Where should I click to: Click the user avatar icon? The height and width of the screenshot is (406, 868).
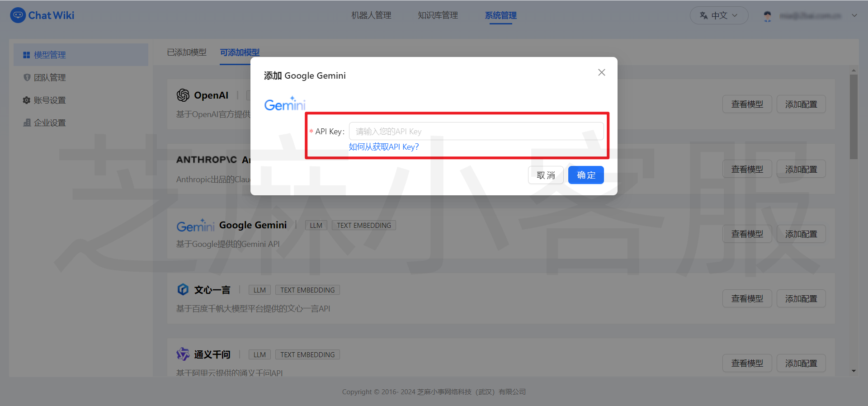[768, 16]
